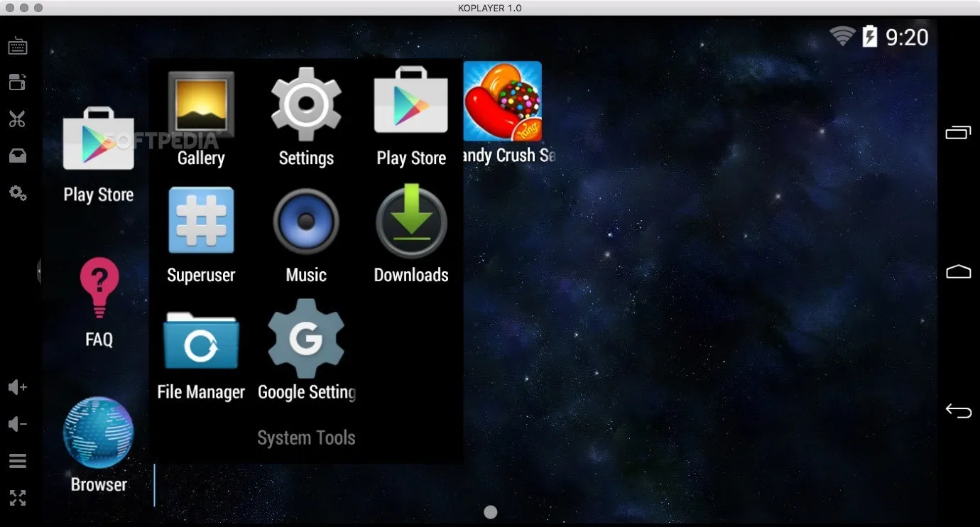Open the sidebar hamburger menu
Screen dimensions: 980x527
[18, 461]
